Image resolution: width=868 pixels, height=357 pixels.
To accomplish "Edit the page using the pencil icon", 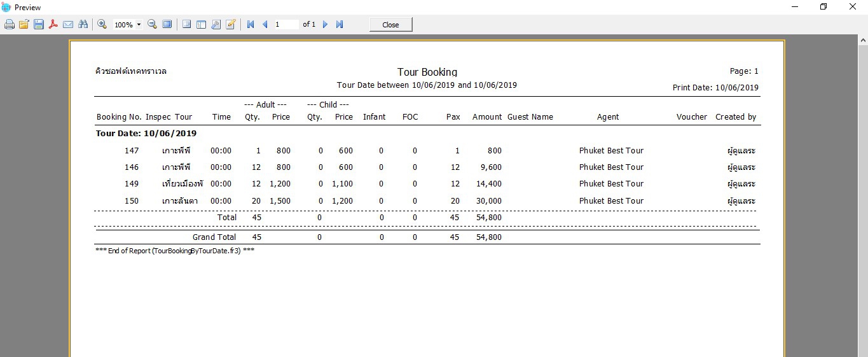I will point(230,24).
